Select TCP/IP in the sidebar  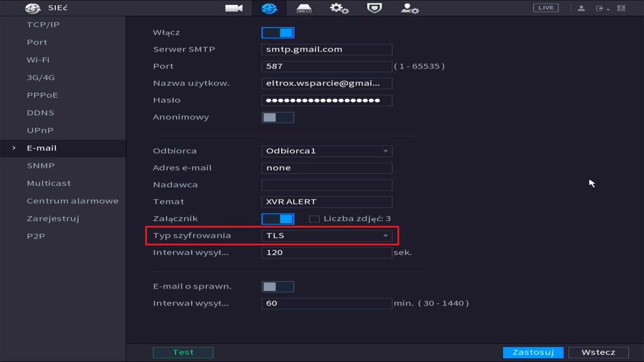coord(43,25)
